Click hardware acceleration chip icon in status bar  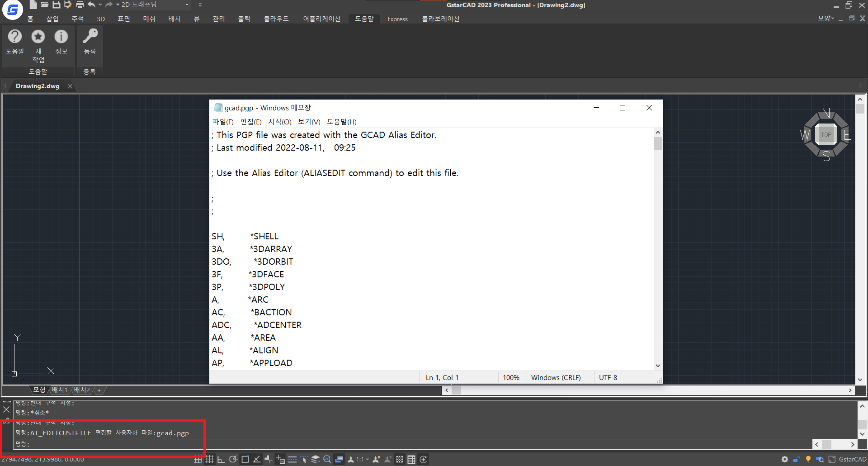point(820,460)
